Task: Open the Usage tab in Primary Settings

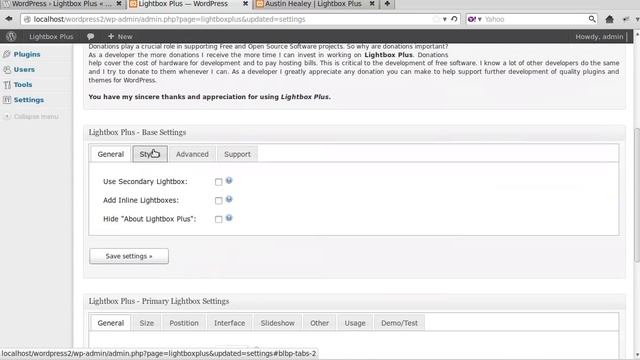Action: [355, 323]
